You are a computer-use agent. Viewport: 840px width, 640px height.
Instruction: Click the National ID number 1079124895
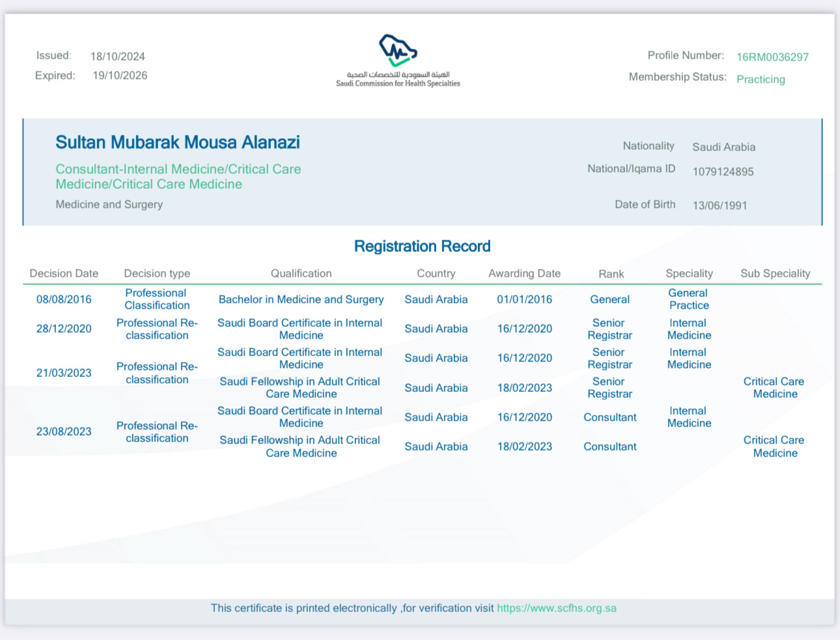[723, 172]
